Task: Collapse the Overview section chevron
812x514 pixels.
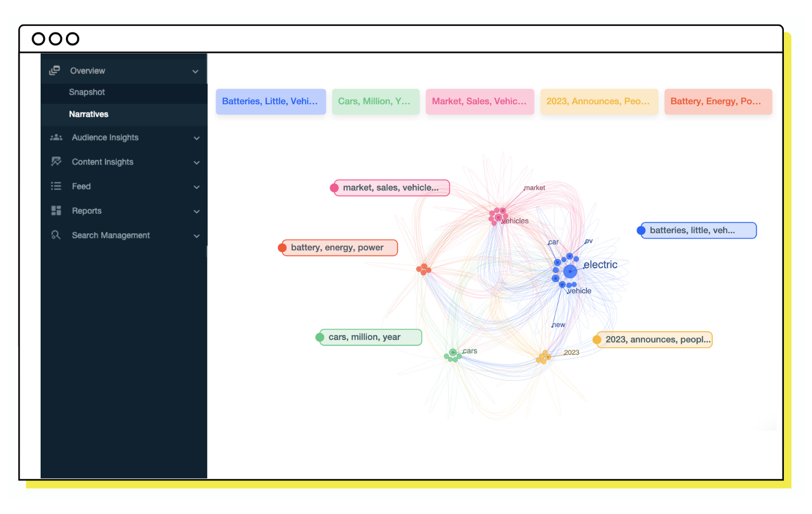Action: tap(195, 71)
